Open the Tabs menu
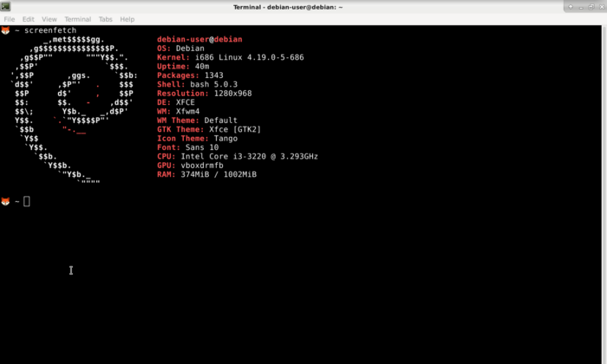Viewport: 607px width, 364px height. (105, 19)
